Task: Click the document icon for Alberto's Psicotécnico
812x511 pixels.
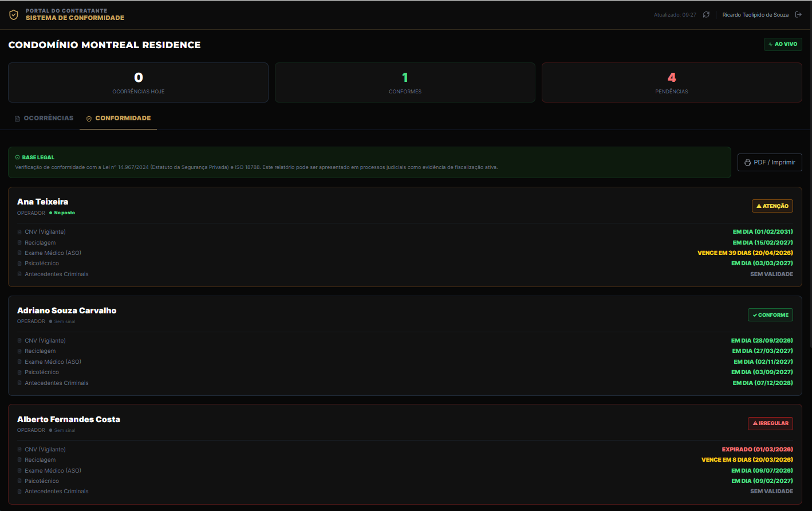Action: 19,481
